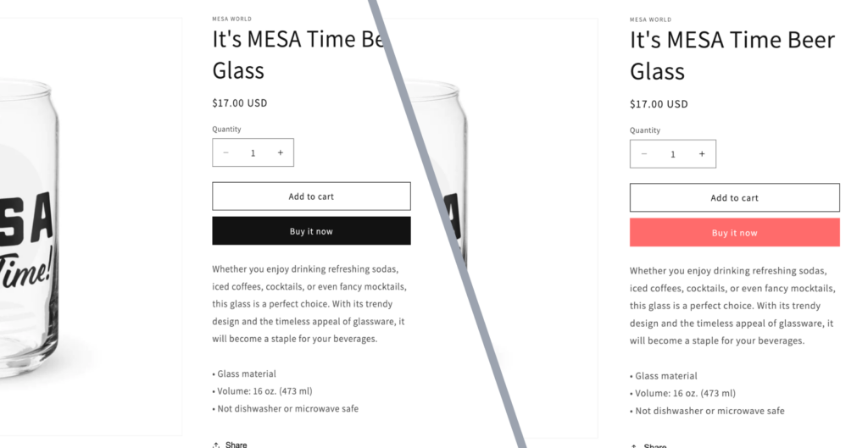Click Add to cart above the red button
This screenshot has height=448, width=868.
pos(734,198)
